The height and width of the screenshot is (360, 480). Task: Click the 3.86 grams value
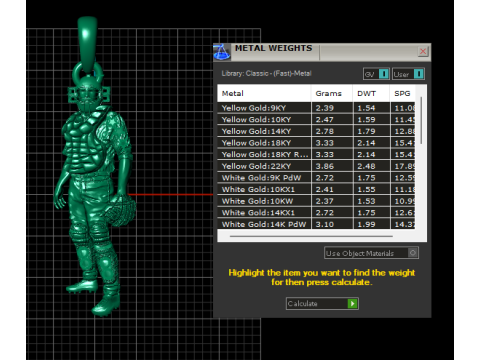(x=325, y=166)
